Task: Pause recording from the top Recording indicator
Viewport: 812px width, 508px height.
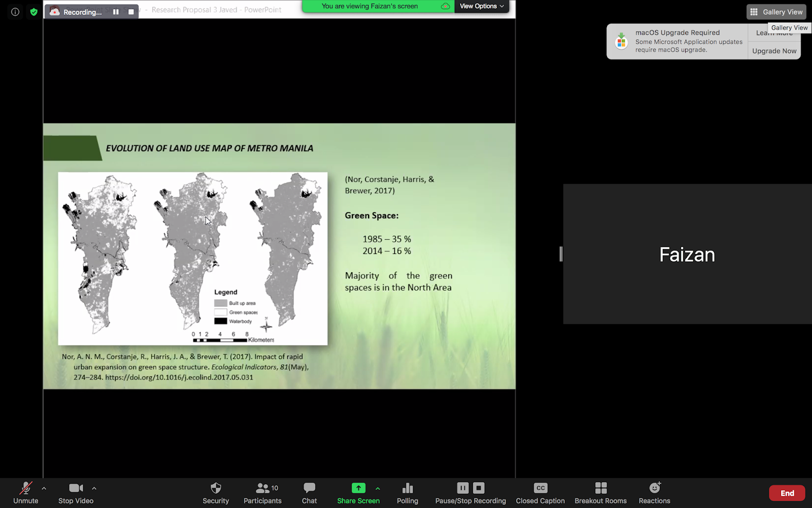Action: 116,12
